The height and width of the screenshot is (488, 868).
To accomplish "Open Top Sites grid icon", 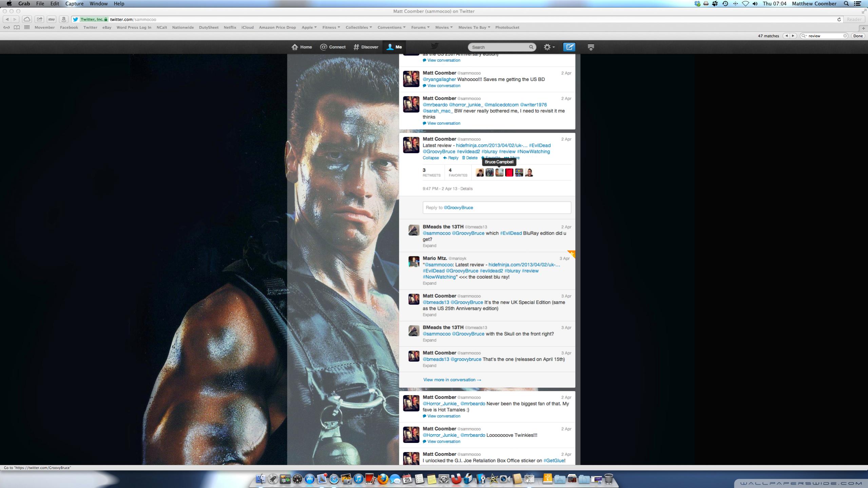I will pos(27,27).
